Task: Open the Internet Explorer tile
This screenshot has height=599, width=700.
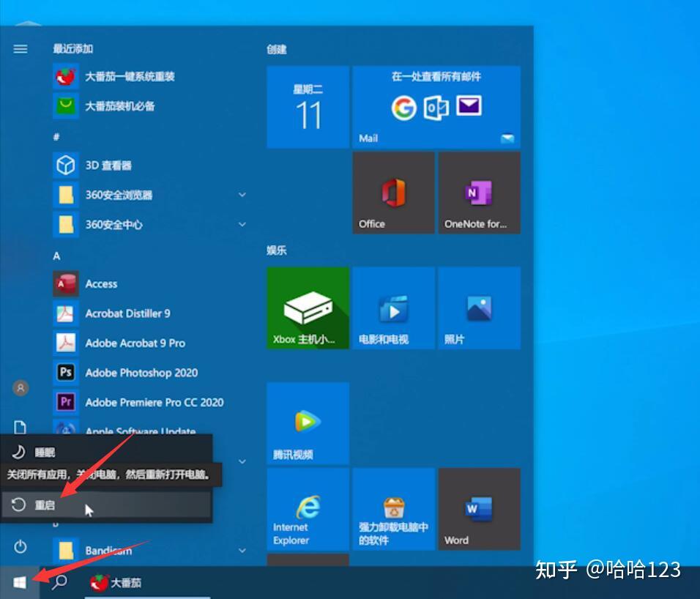Action: (308, 509)
